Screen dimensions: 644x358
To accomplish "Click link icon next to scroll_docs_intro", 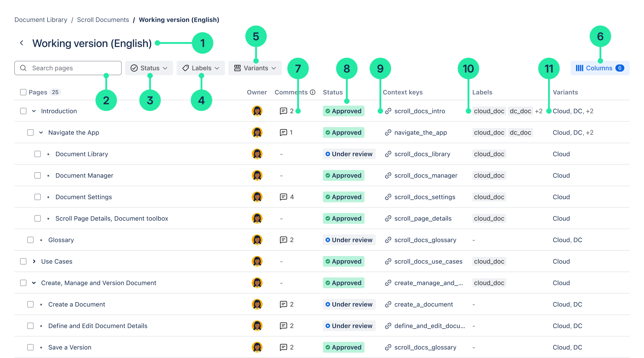I will 388,111.
